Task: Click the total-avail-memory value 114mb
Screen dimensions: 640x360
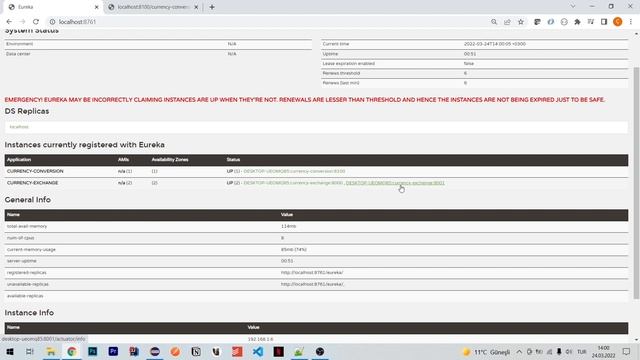Action: [x=289, y=226]
